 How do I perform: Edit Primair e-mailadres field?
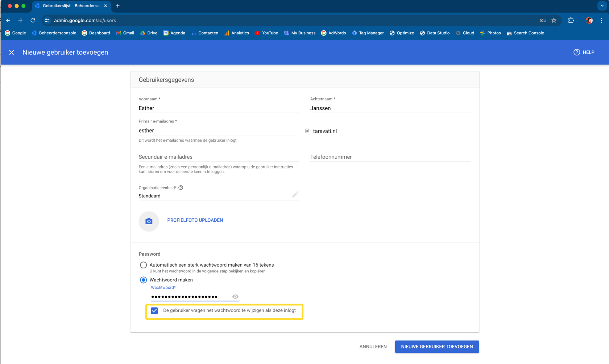coord(219,131)
